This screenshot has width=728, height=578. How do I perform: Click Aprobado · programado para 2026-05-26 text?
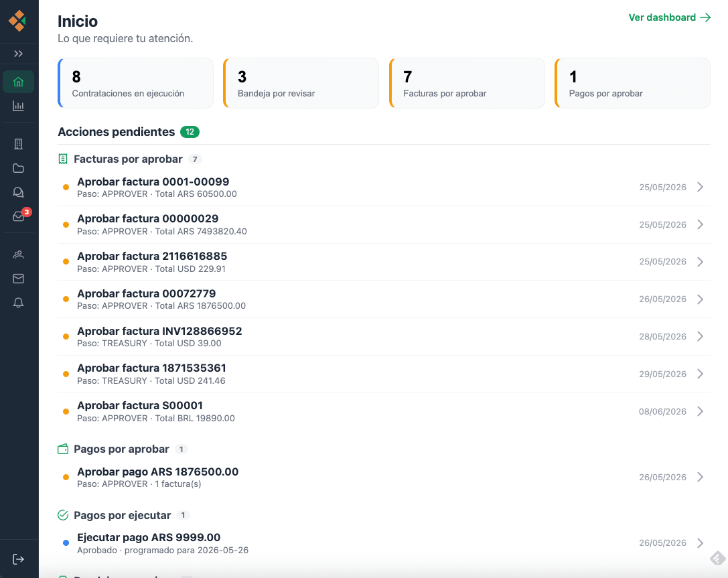pyautogui.click(x=163, y=551)
